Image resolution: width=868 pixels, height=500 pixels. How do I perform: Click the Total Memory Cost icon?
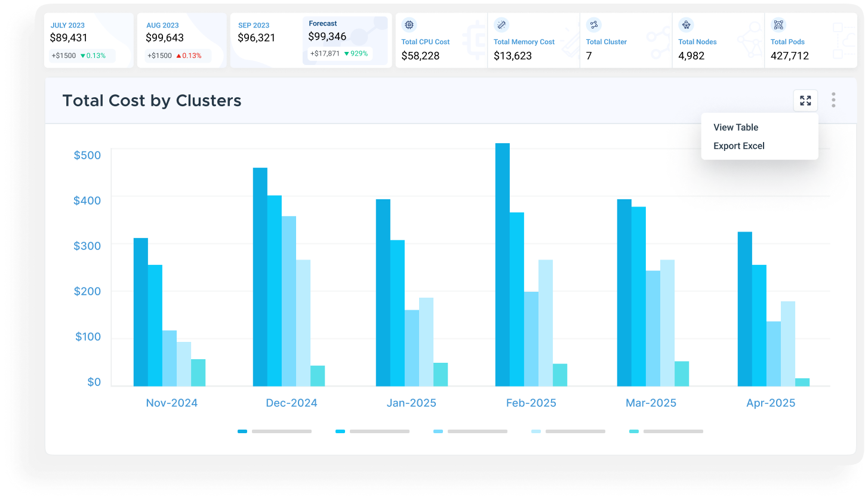point(501,25)
